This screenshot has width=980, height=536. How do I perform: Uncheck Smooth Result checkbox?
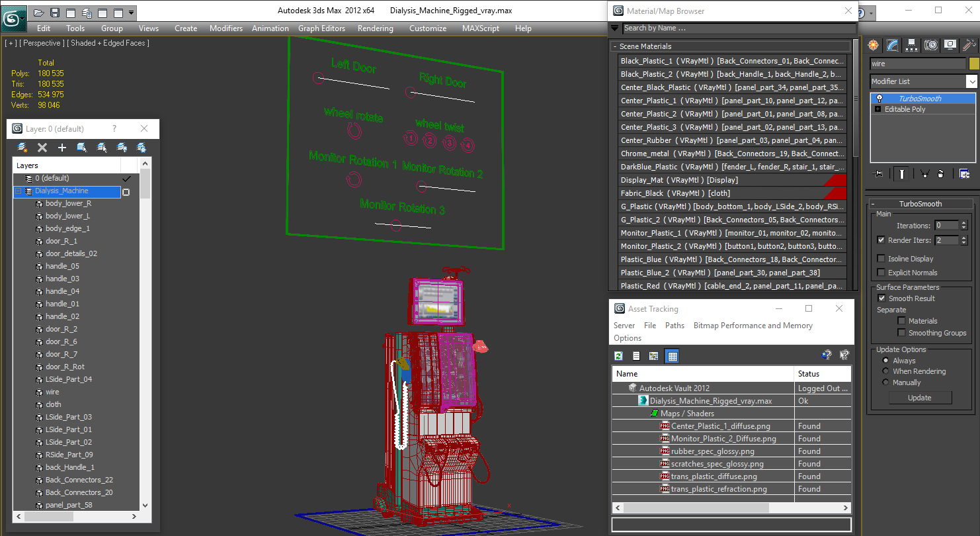pyautogui.click(x=881, y=298)
